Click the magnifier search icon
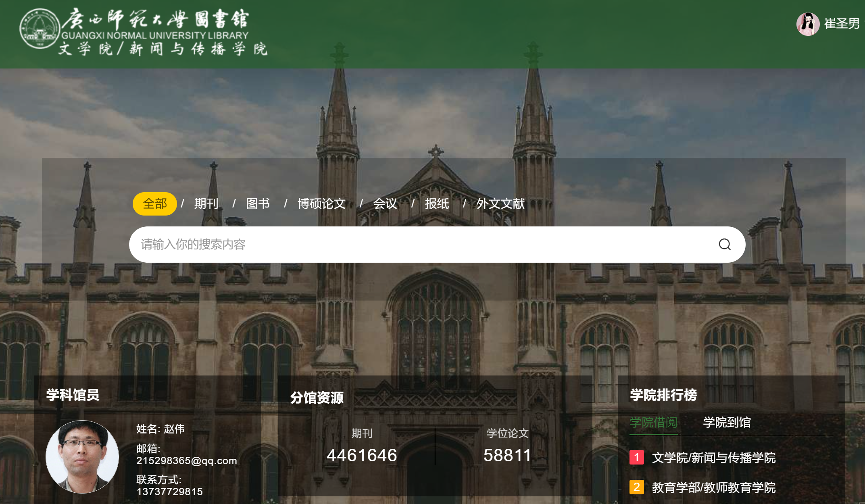 [x=724, y=245]
